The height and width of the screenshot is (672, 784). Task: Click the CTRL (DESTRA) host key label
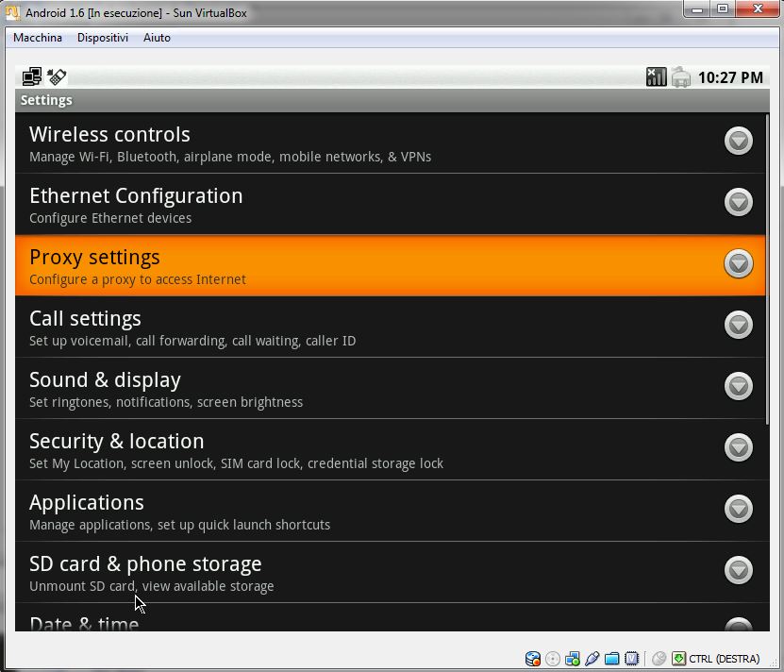pos(724,659)
